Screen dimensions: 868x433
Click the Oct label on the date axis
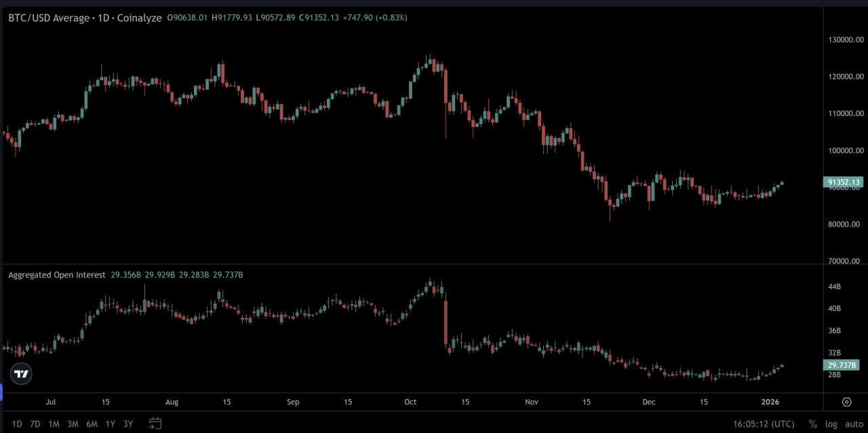pyautogui.click(x=410, y=402)
